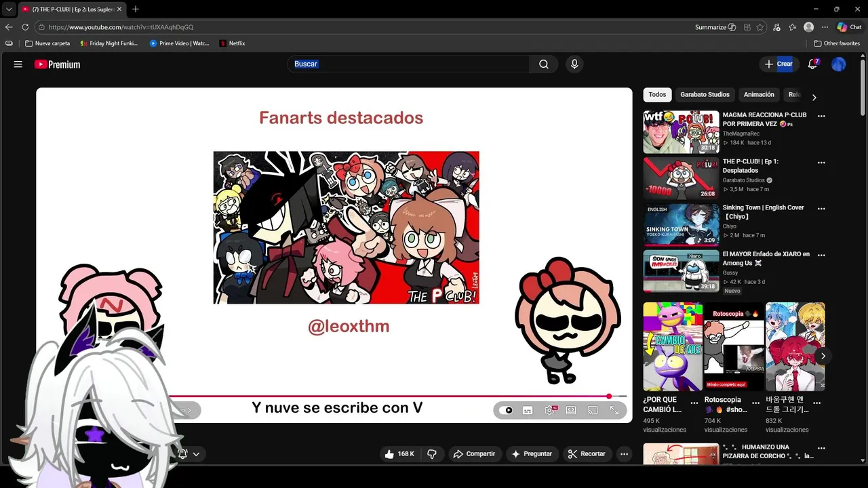Open options for MAGMA REACCIONA video
This screenshot has height=488, width=868.
tap(821, 117)
